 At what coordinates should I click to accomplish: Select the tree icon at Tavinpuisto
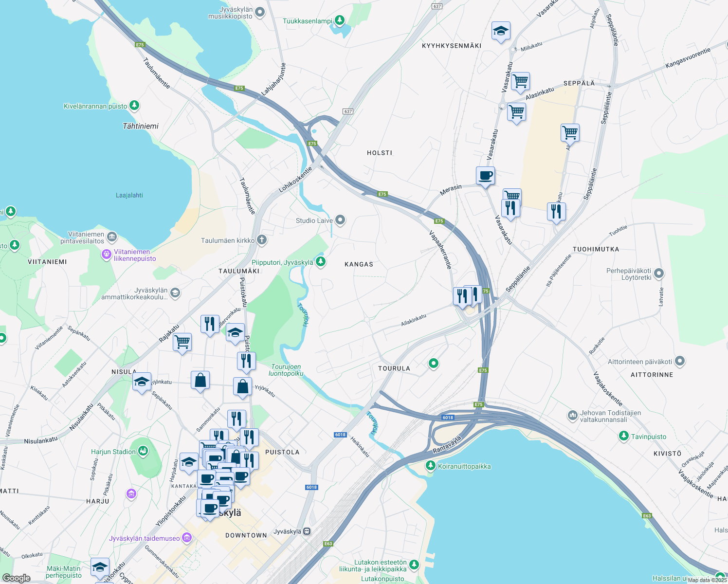click(623, 436)
